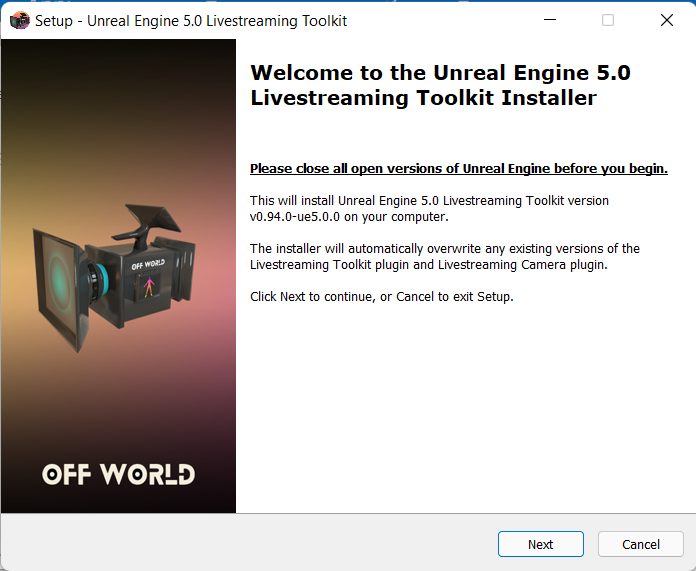Click the Off World camera artwork
Screen dimensions: 696x571
pos(114,277)
